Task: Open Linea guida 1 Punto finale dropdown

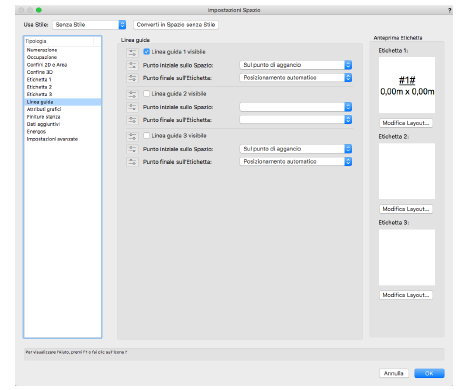Action: [x=296, y=78]
